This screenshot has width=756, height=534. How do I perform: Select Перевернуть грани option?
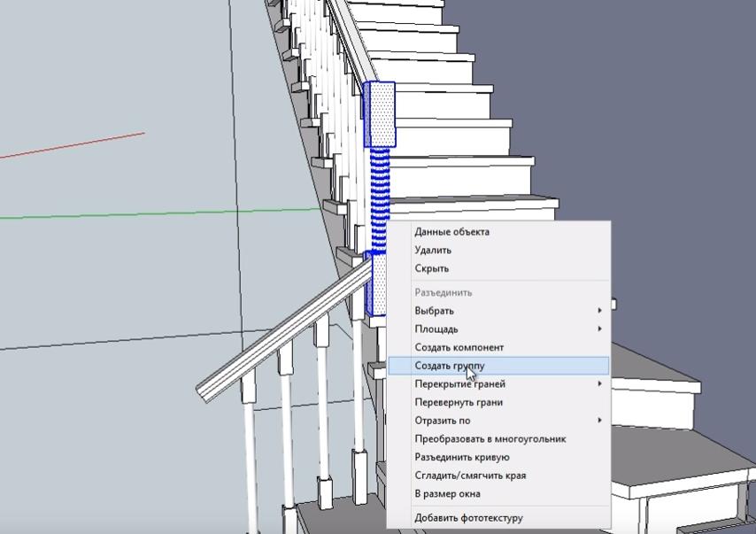pyautogui.click(x=459, y=402)
